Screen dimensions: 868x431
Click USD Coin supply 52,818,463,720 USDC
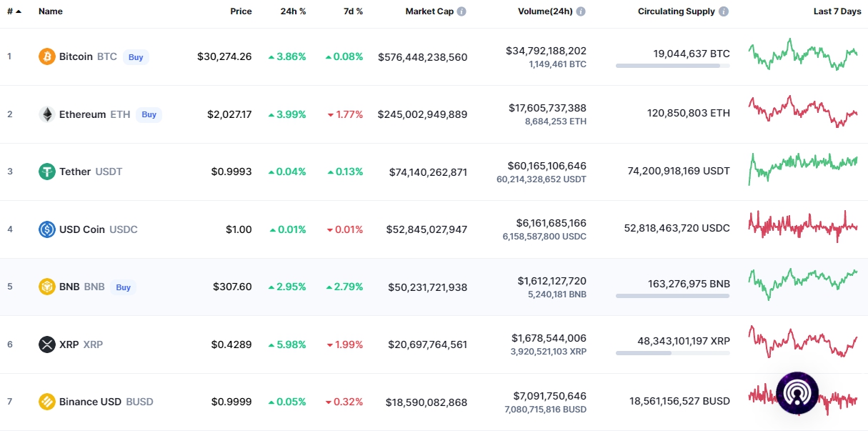coord(677,228)
